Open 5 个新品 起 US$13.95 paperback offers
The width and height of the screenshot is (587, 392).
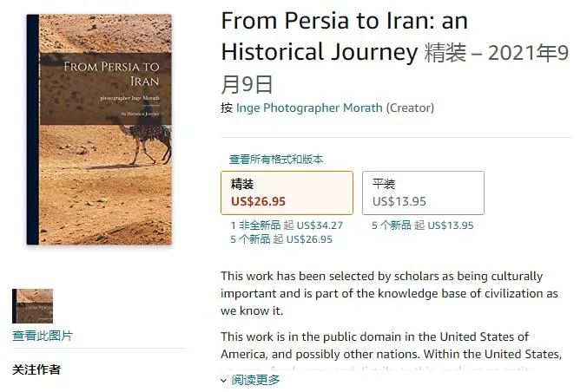422,225
